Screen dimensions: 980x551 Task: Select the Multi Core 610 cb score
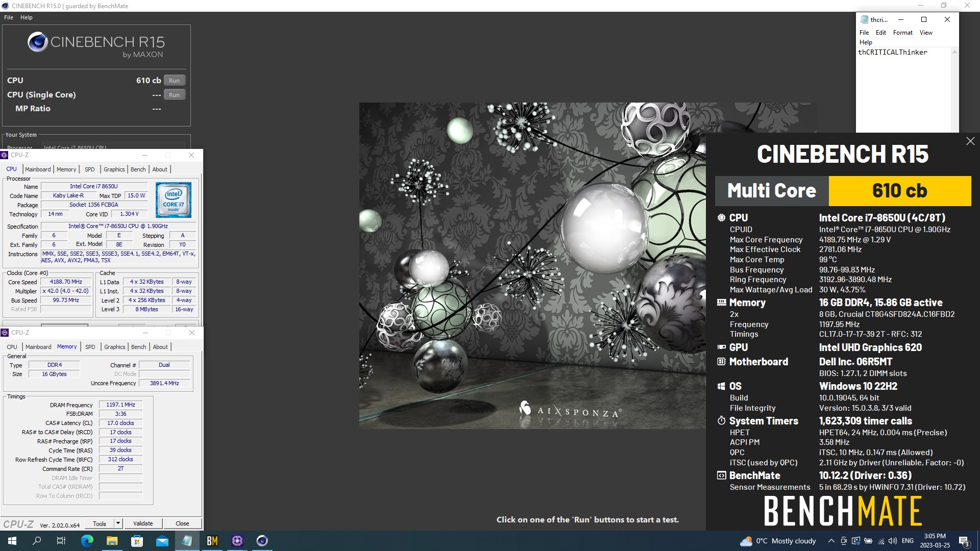pos(899,191)
